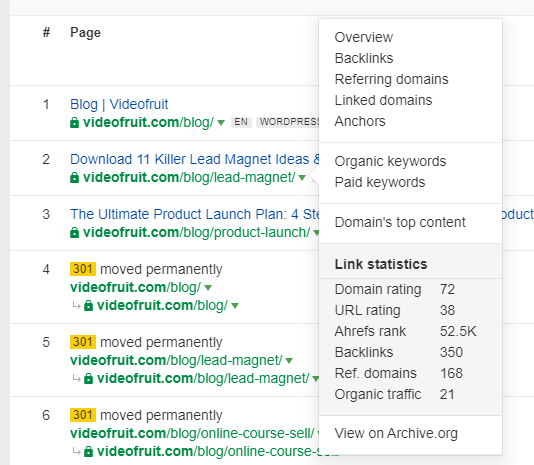Open dropdown caret after the row 4 redirect target URL
This screenshot has height=465, width=534.
pyautogui.click(x=235, y=306)
